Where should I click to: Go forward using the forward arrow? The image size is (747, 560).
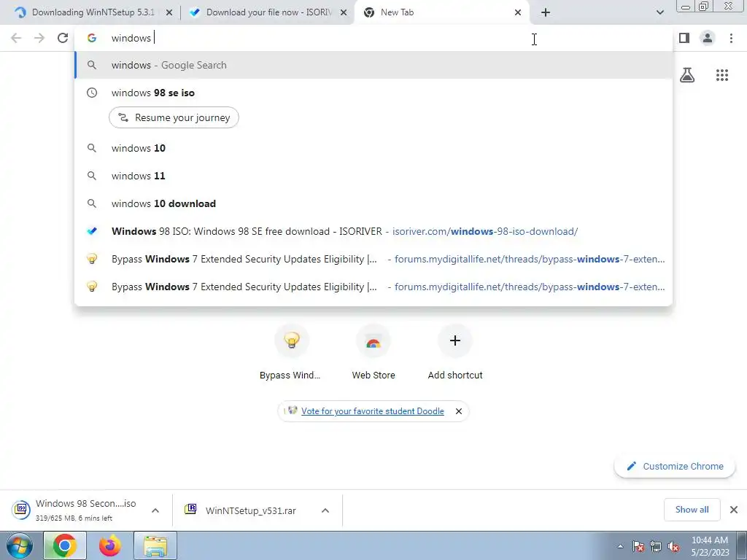click(39, 38)
